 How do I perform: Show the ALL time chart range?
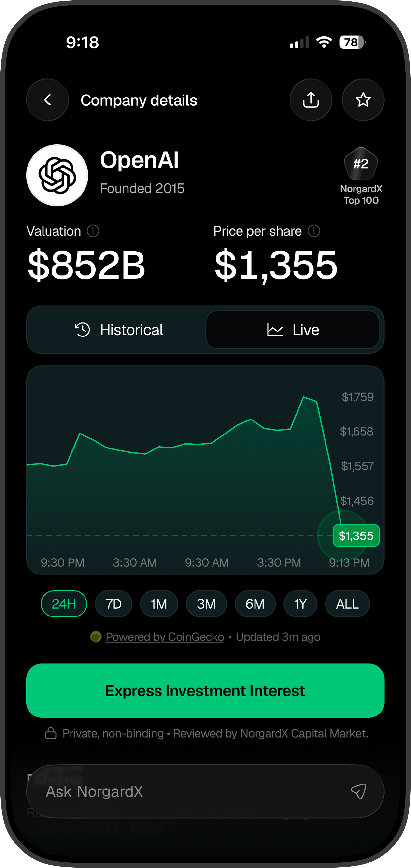point(348,604)
